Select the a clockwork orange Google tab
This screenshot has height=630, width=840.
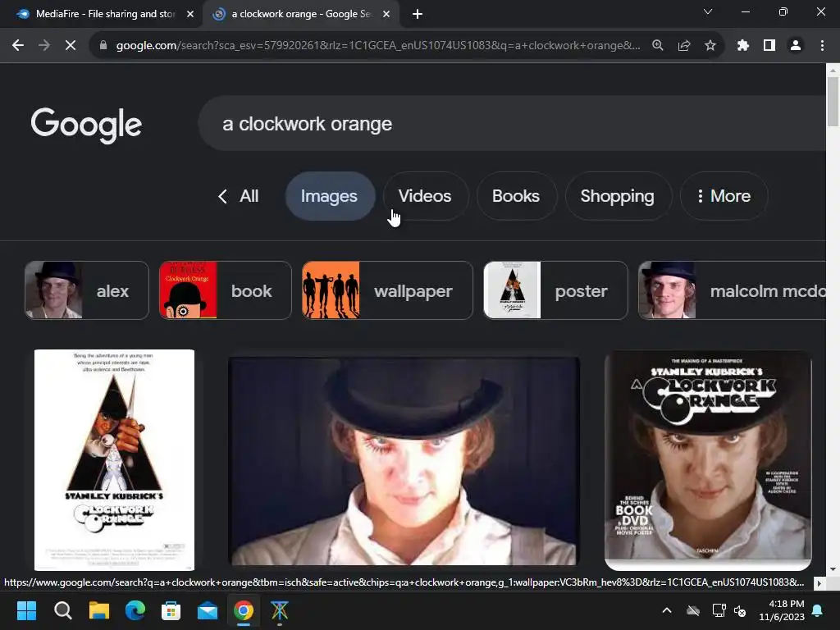300,14
